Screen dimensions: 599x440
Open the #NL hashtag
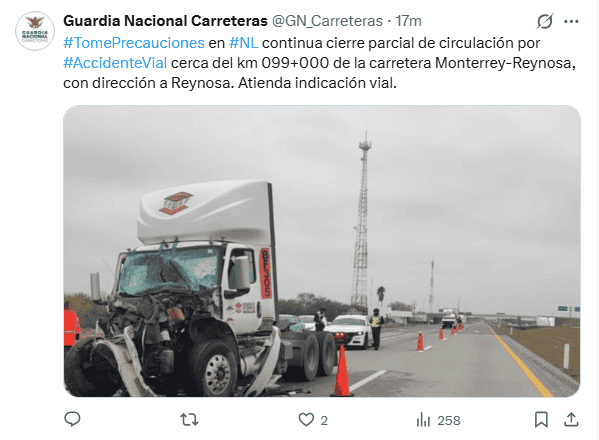243,43
